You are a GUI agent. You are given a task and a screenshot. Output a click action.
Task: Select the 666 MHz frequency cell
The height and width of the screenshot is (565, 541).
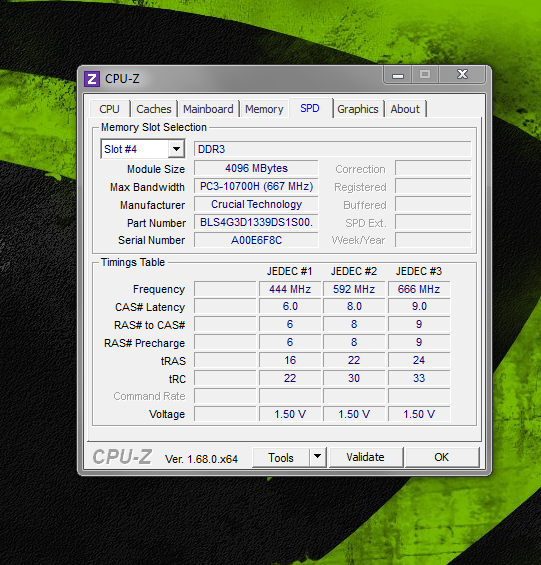[x=419, y=289]
